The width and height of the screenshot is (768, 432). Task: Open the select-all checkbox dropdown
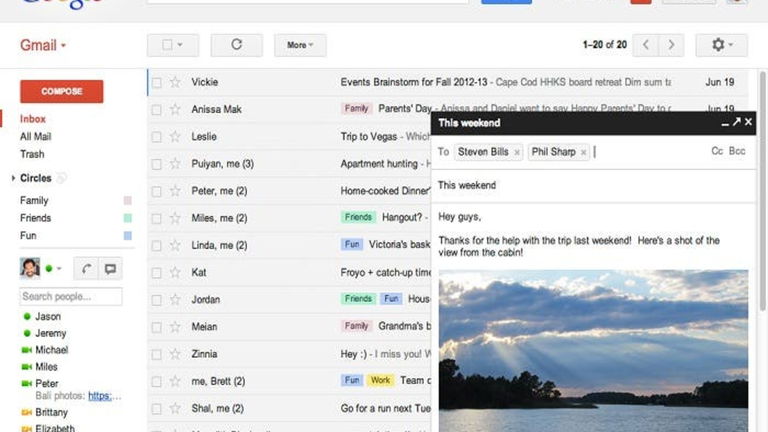180,45
